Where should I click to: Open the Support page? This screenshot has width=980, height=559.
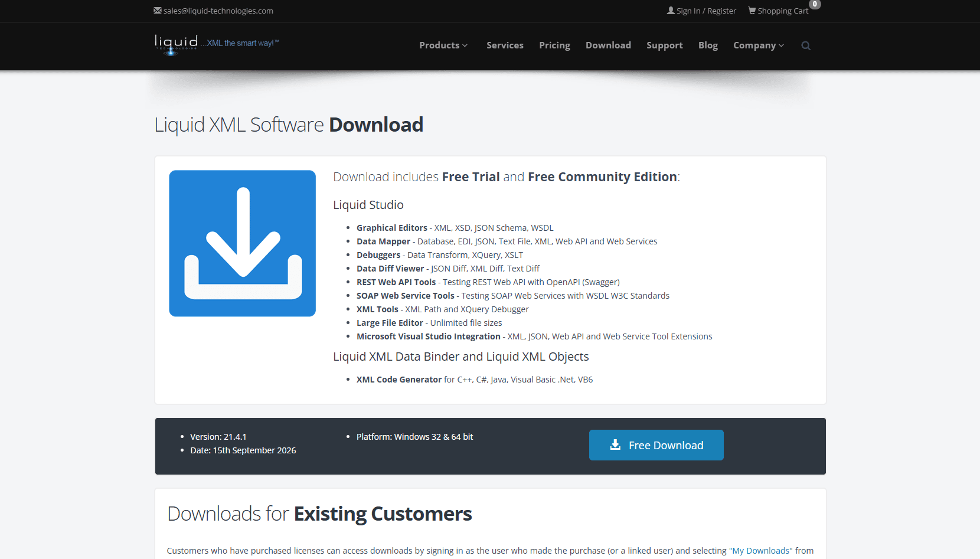pos(665,45)
